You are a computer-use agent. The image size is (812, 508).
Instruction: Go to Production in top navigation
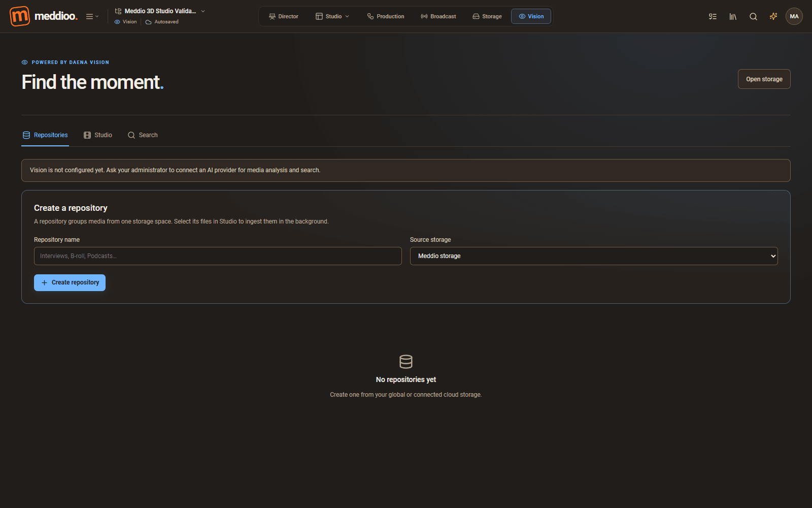386,16
